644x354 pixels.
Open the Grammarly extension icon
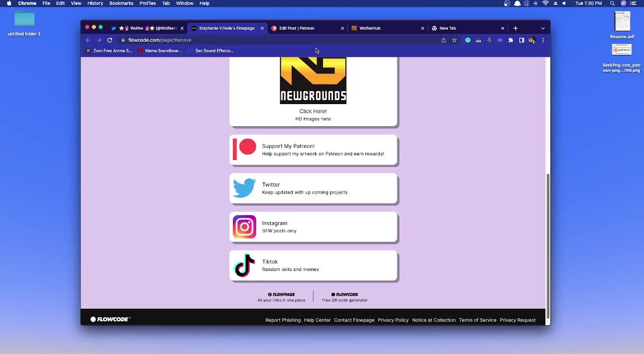coord(468,40)
